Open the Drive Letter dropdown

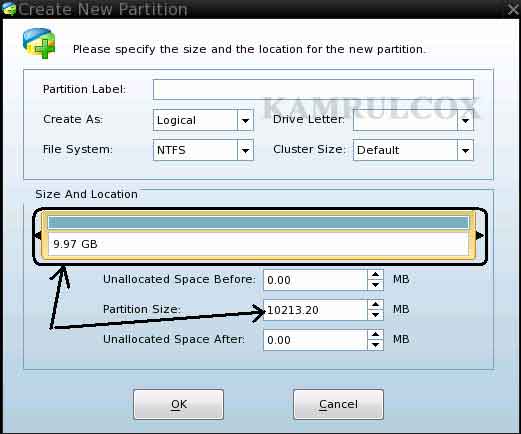[x=413, y=120]
